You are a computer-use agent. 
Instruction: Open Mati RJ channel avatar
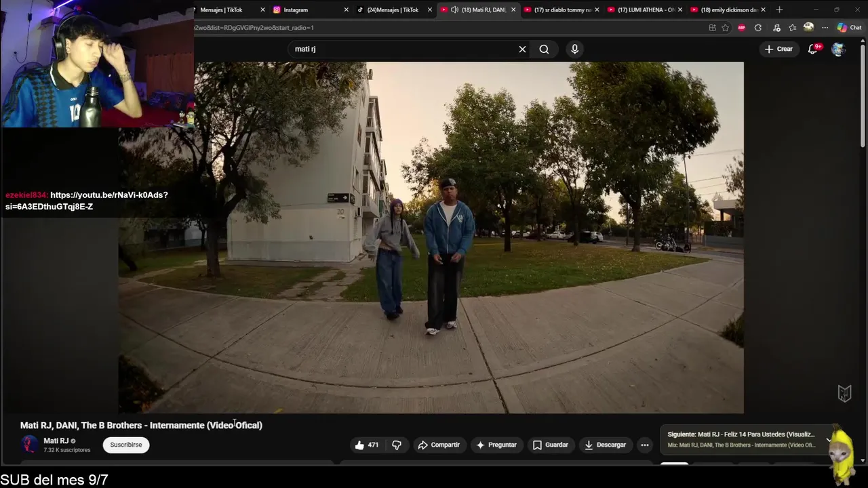29,445
